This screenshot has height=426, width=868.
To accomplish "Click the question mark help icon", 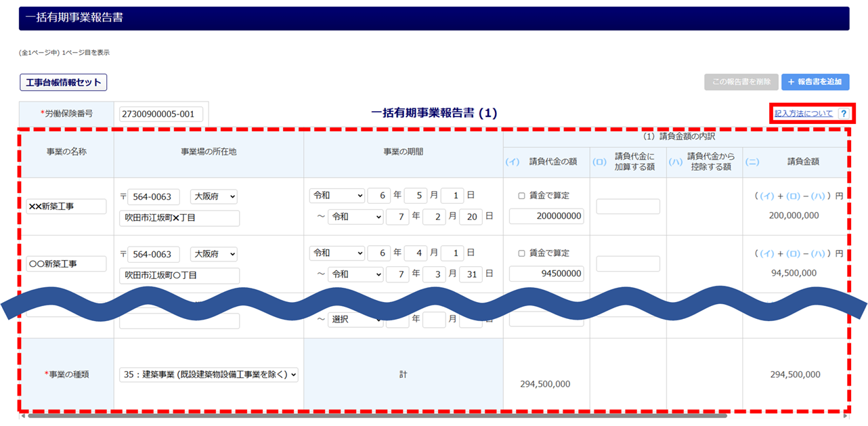I will (x=844, y=114).
